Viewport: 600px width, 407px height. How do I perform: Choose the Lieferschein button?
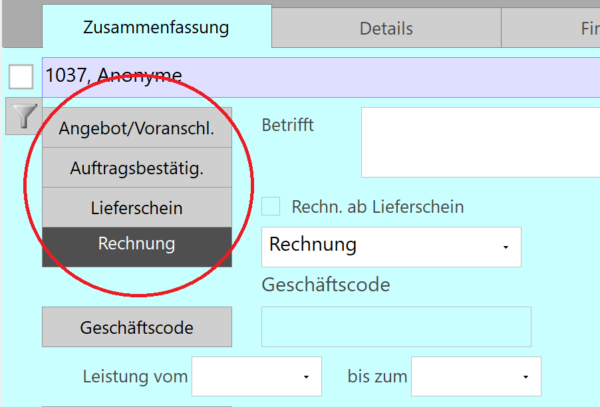[137, 208]
